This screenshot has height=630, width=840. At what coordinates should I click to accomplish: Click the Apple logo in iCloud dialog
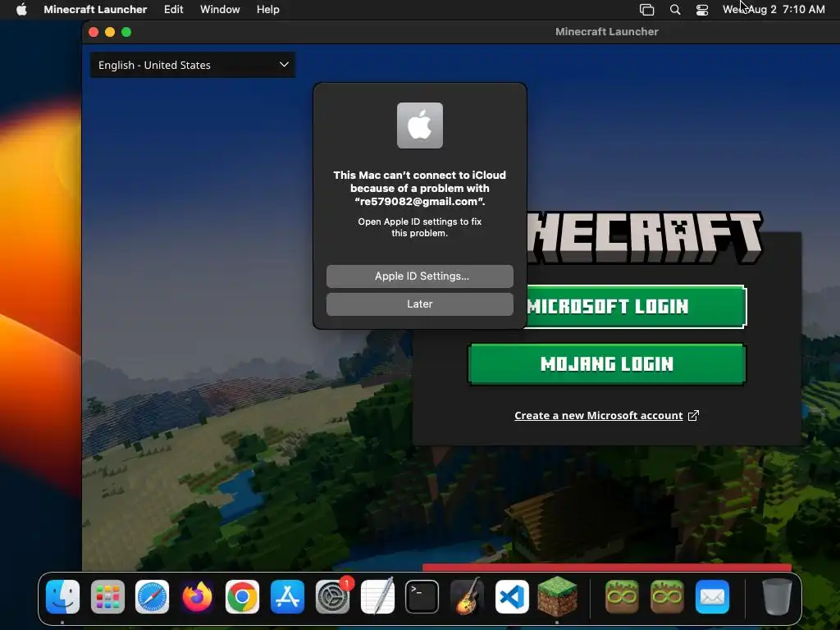pyautogui.click(x=420, y=126)
